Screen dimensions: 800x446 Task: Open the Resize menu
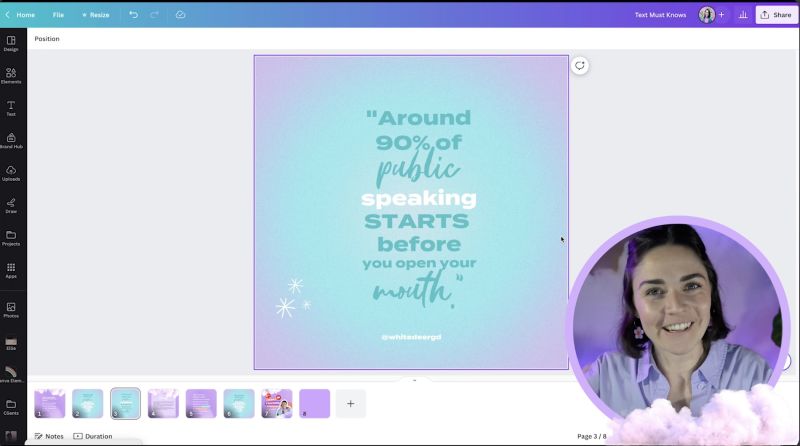tap(95, 15)
